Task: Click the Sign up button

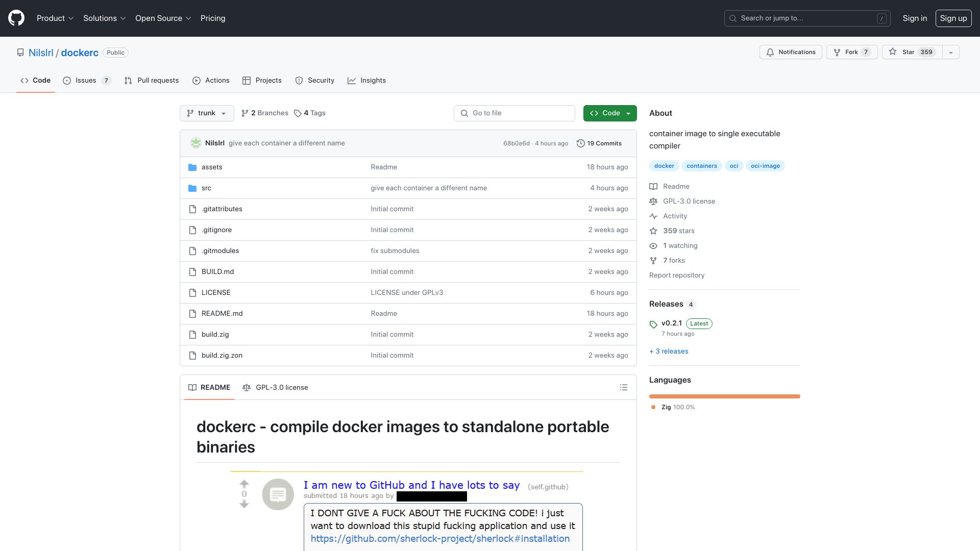Action: coord(953,18)
